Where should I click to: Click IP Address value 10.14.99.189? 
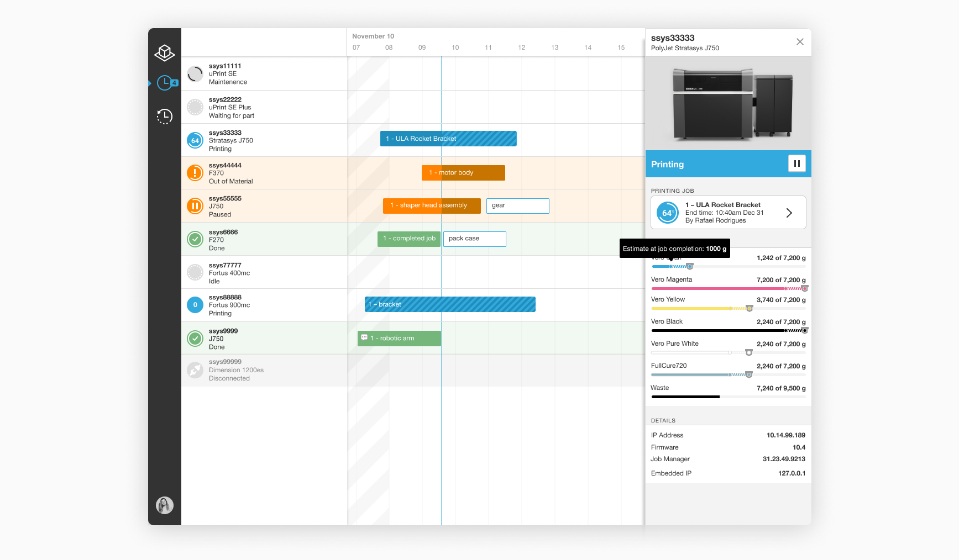(x=785, y=435)
